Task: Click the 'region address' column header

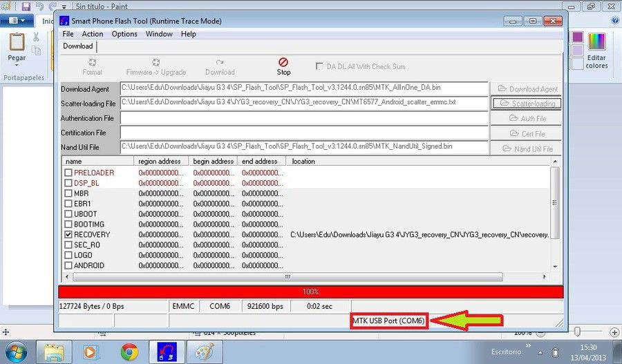Action: (161, 161)
